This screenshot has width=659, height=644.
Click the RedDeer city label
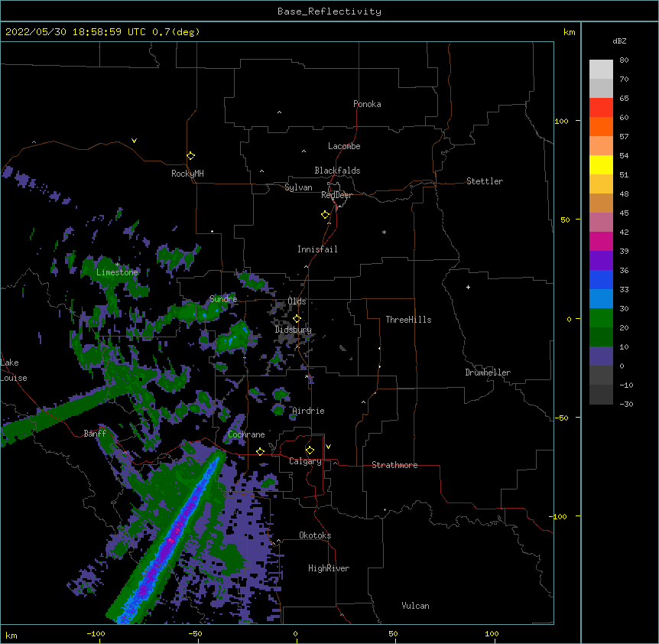coord(336,195)
